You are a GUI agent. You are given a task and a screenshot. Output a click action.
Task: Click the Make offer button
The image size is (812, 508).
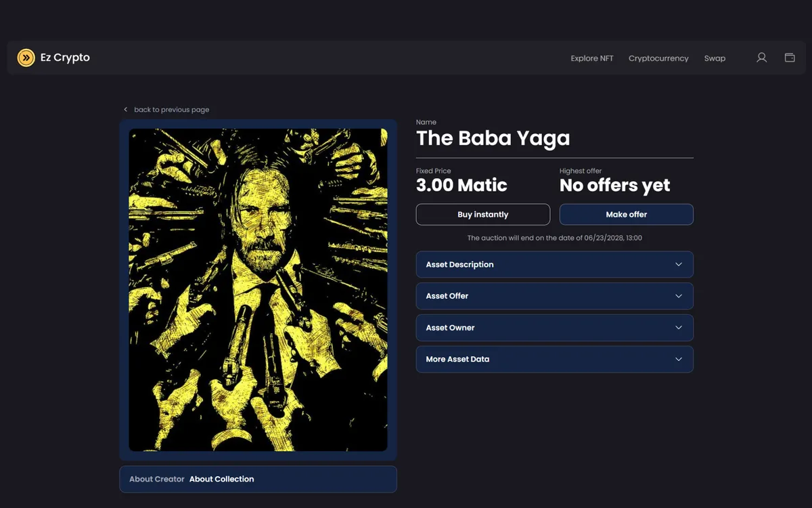click(627, 215)
